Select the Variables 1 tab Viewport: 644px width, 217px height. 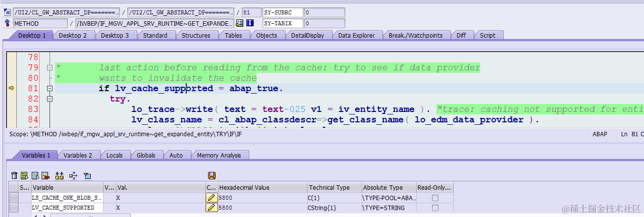click(36, 155)
